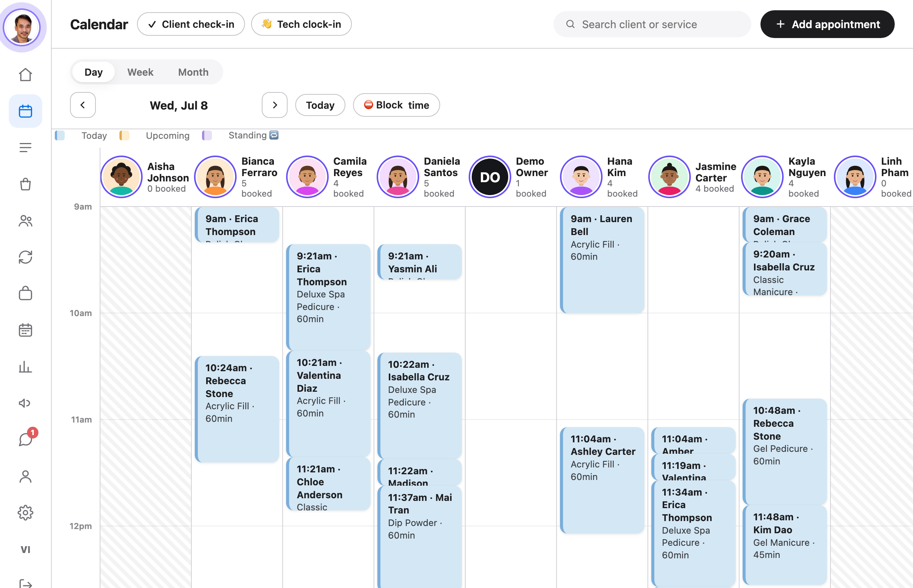This screenshot has height=588, width=913.
Task: Open 11:48am Kim Dao Gel Manicure
Action: click(x=785, y=545)
